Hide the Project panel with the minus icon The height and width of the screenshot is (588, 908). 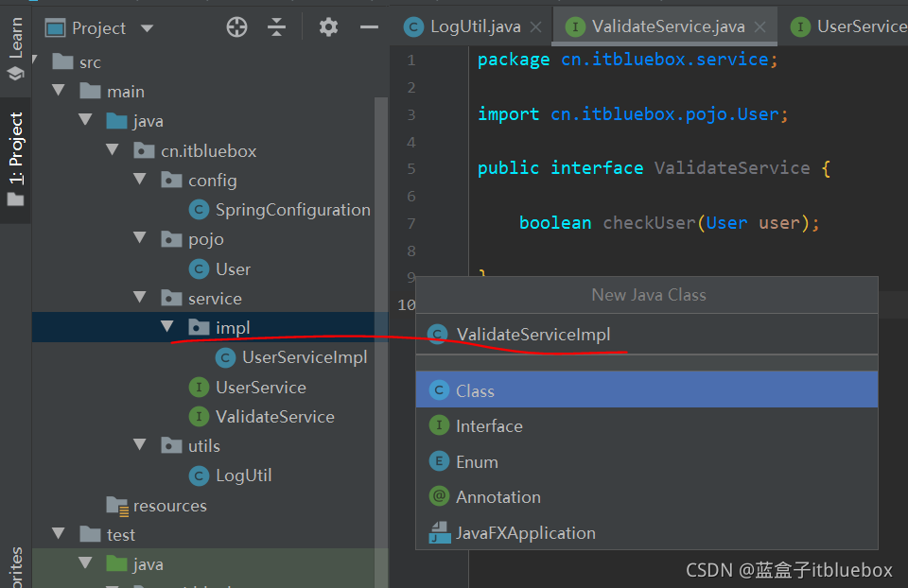(x=369, y=27)
